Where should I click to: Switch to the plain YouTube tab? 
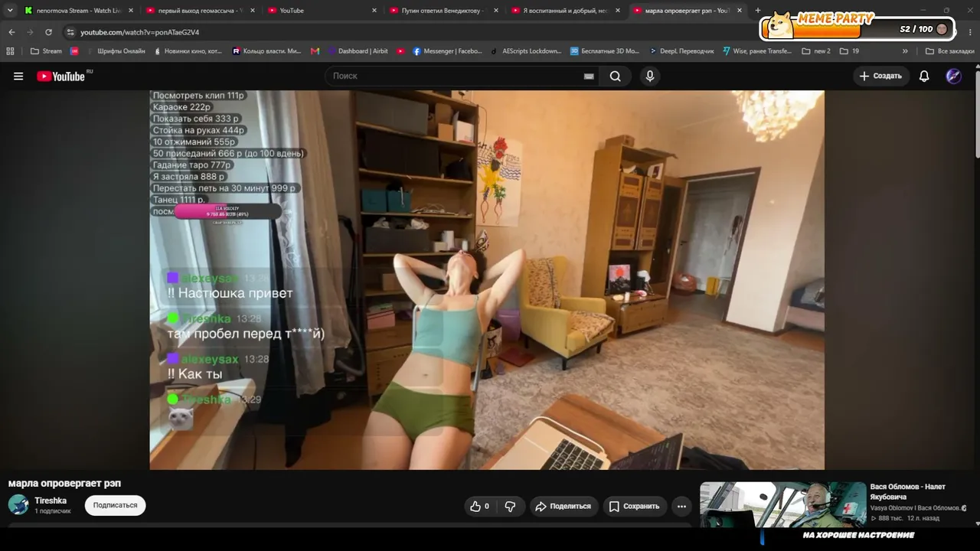tap(322, 11)
